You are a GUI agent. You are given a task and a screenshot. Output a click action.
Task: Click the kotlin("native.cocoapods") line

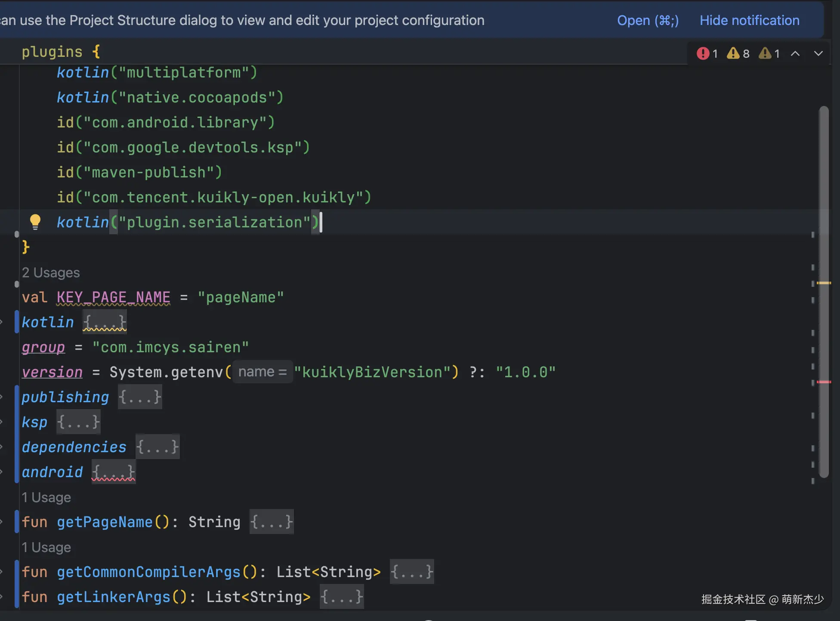coord(170,97)
